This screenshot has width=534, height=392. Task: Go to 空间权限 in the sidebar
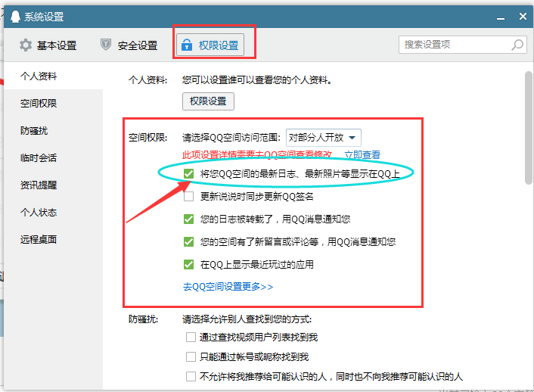[39, 103]
